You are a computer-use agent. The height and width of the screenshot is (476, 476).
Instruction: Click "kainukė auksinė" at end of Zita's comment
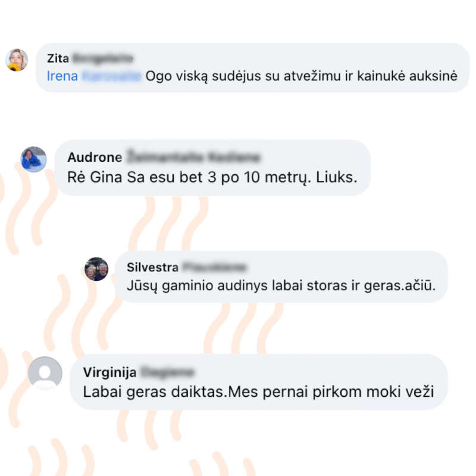[407, 76]
